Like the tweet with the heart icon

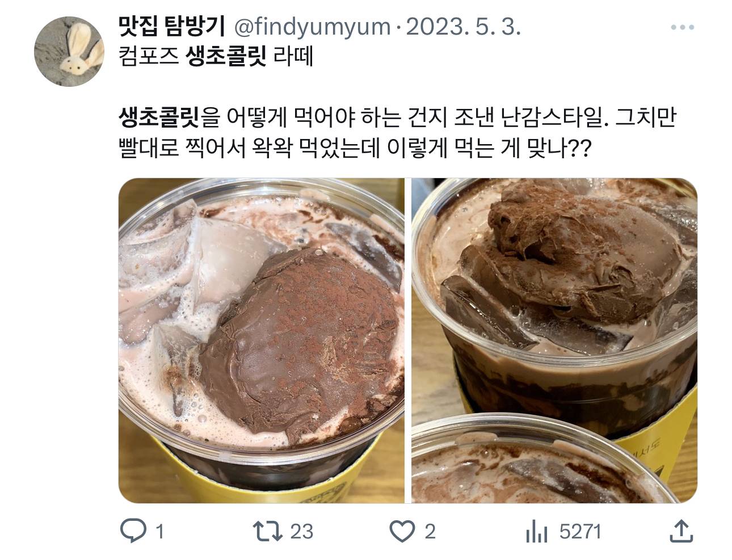click(403, 532)
